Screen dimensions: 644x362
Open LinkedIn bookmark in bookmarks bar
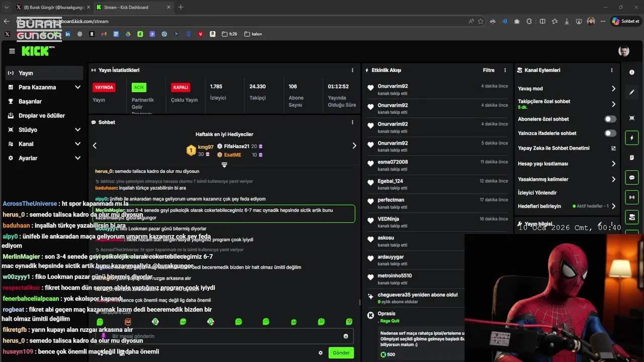tap(67, 34)
